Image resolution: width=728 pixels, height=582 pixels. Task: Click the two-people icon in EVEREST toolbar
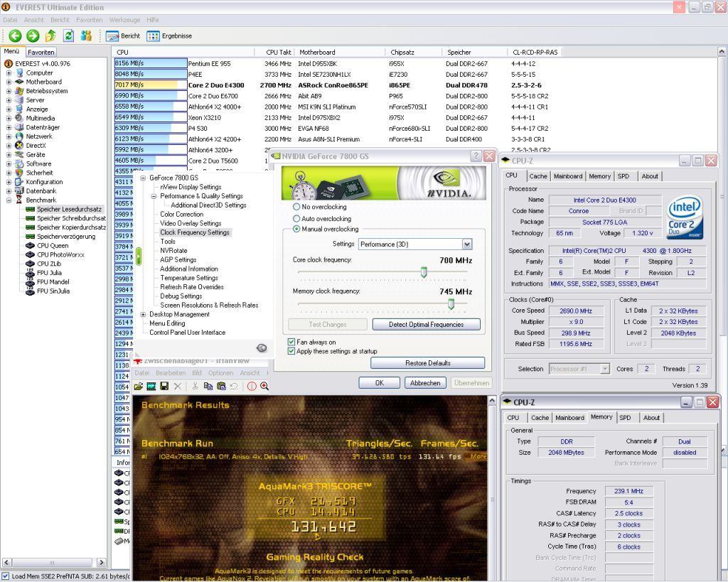pos(86,36)
